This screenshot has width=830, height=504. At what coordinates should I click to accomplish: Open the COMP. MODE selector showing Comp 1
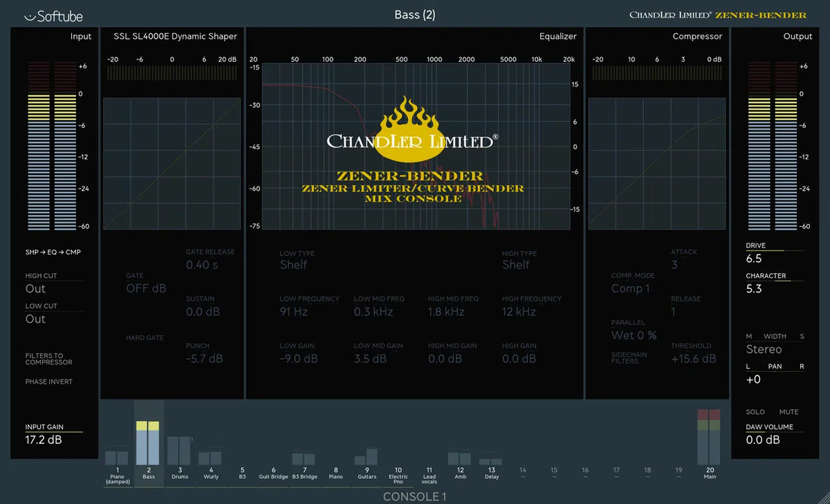[630, 288]
